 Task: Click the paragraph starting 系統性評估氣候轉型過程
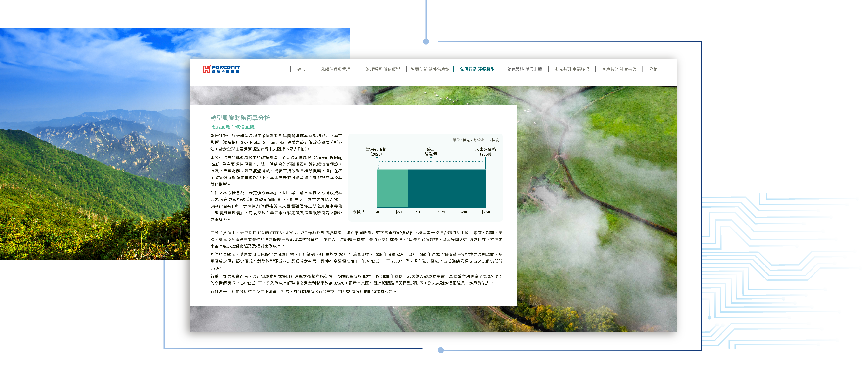[276, 142]
